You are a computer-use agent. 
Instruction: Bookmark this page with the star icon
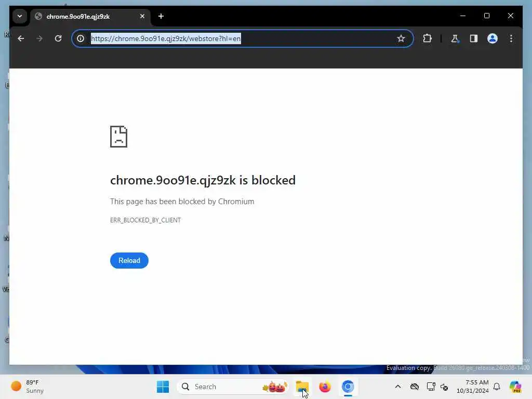click(401, 38)
